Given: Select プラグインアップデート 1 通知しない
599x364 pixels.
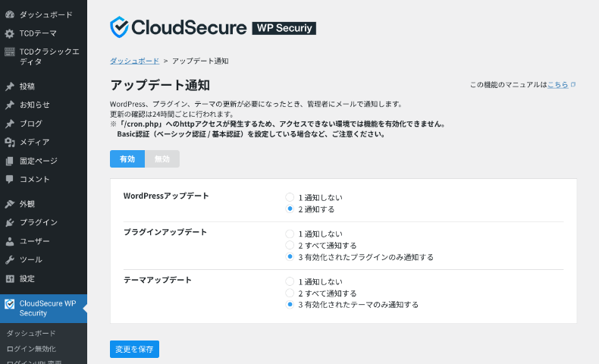Looking at the screenshot, I should (x=290, y=234).
